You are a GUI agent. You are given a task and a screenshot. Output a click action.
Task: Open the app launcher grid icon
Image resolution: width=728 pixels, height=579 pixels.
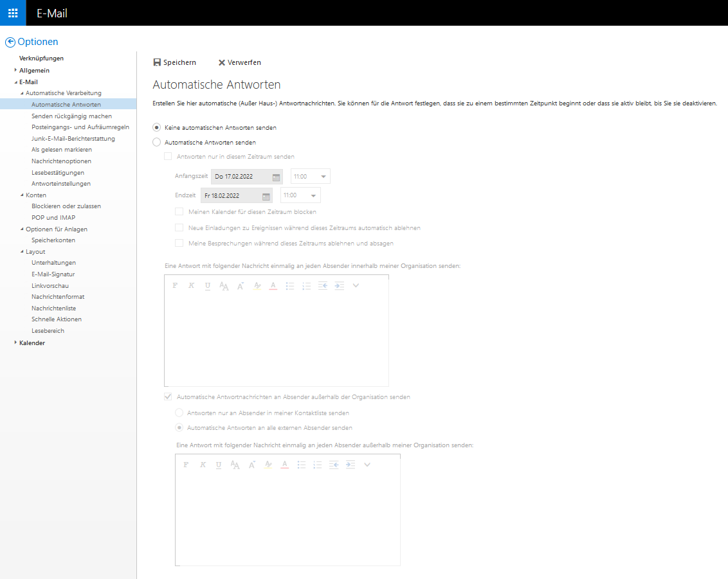12,12
